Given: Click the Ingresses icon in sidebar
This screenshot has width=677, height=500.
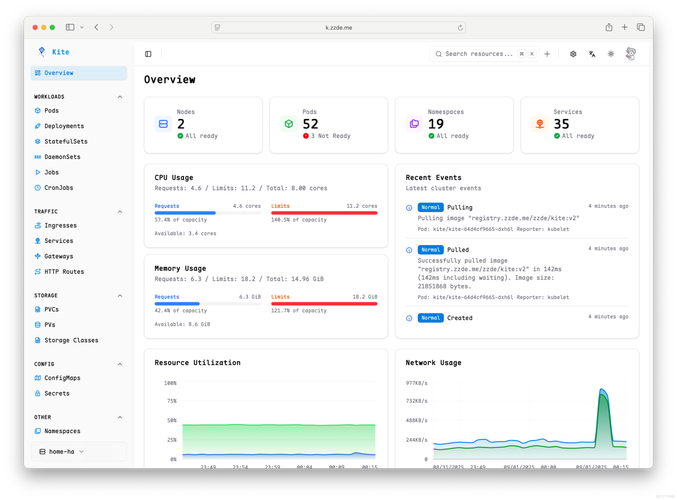Looking at the screenshot, I should [38, 225].
